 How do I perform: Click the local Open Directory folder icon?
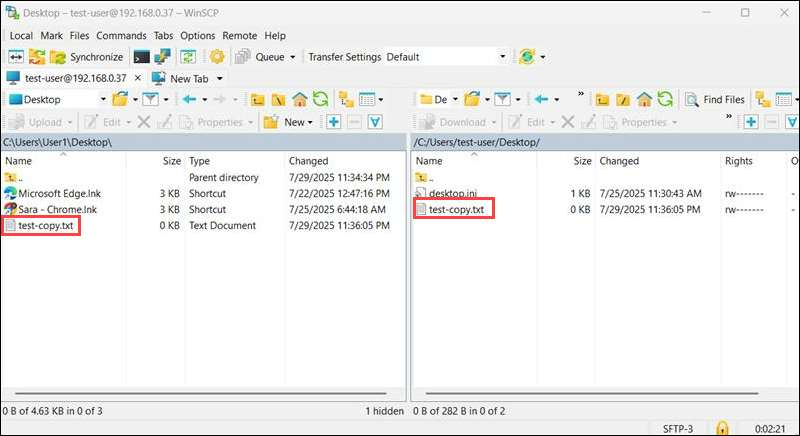[120, 99]
